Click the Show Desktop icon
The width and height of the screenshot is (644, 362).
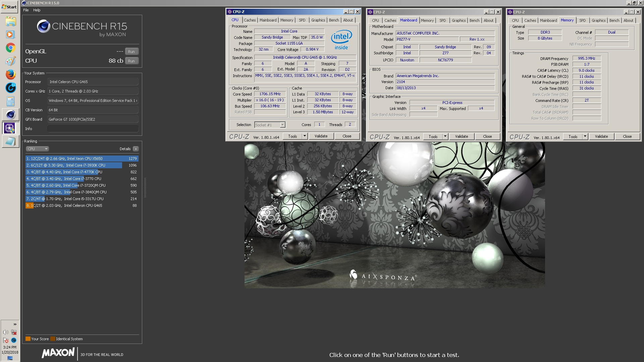[10, 358]
